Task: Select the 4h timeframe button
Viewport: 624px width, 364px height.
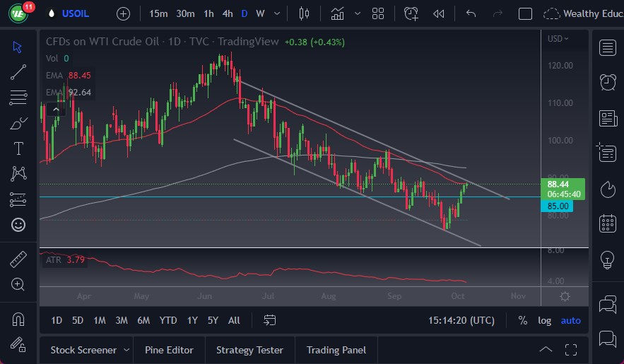Action: click(227, 13)
